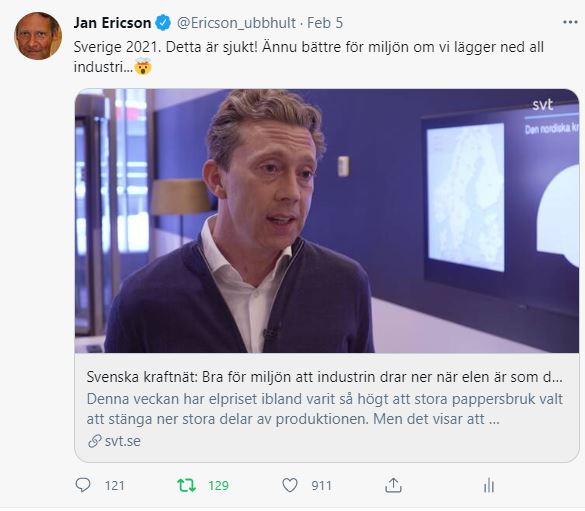Click the blue verified checkmark badge
The height and width of the screenshot is (511, 585).
[x=163, y=23]
